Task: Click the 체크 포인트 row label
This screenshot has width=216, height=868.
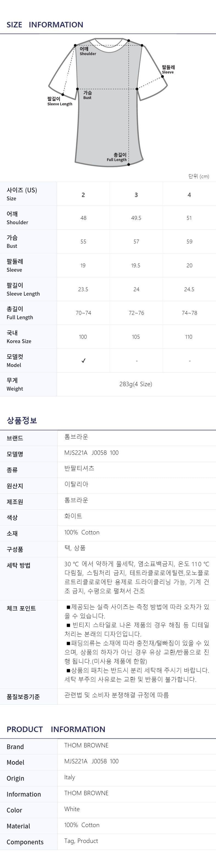Action: 21,608
